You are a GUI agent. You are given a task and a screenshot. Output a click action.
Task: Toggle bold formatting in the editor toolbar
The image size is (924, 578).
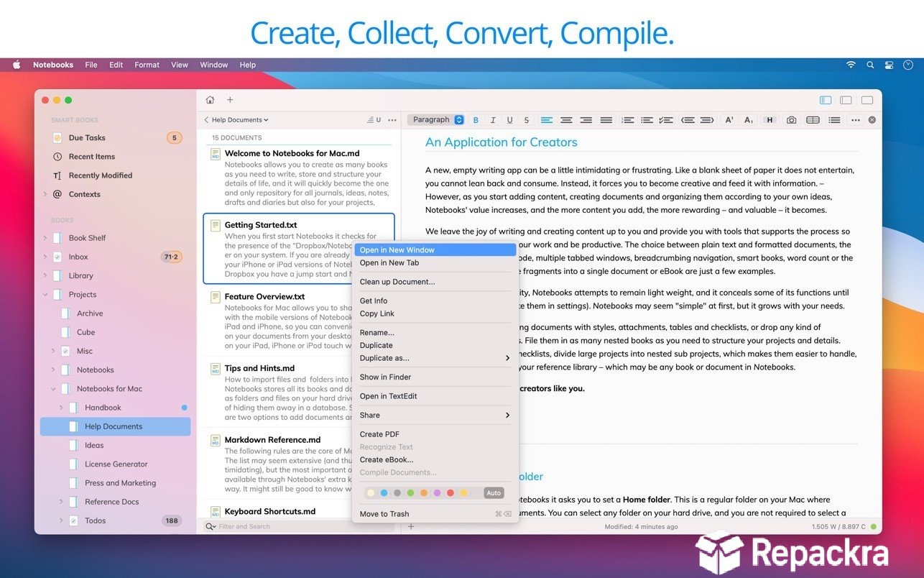click(475, 120)
